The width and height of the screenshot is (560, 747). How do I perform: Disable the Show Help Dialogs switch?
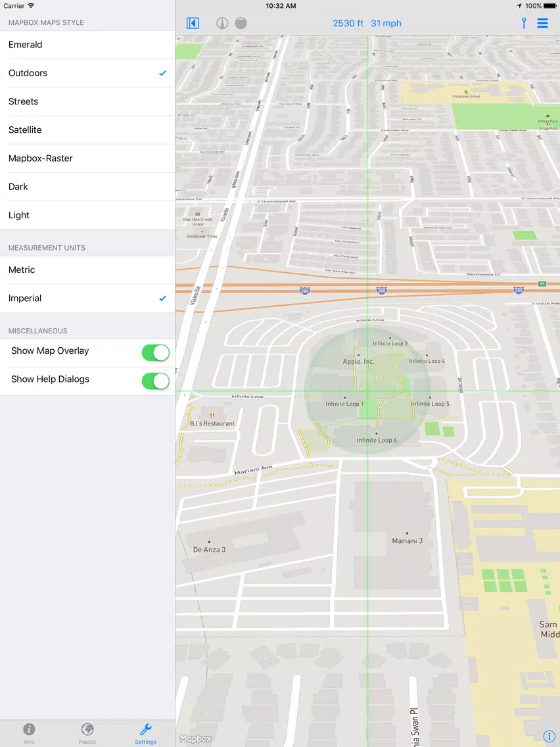point(155,381)
